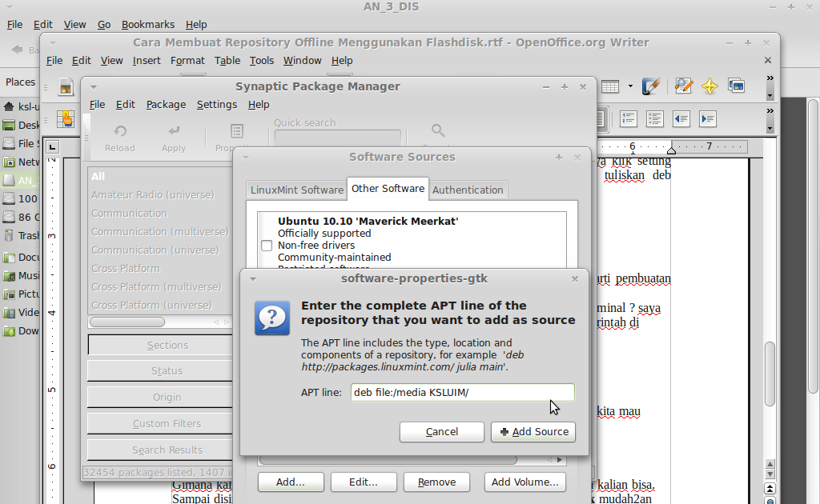This screenshot has width=820, height=504.
Task: Click the Sections button in Synaptic
Action: click(x=160, y=346)
